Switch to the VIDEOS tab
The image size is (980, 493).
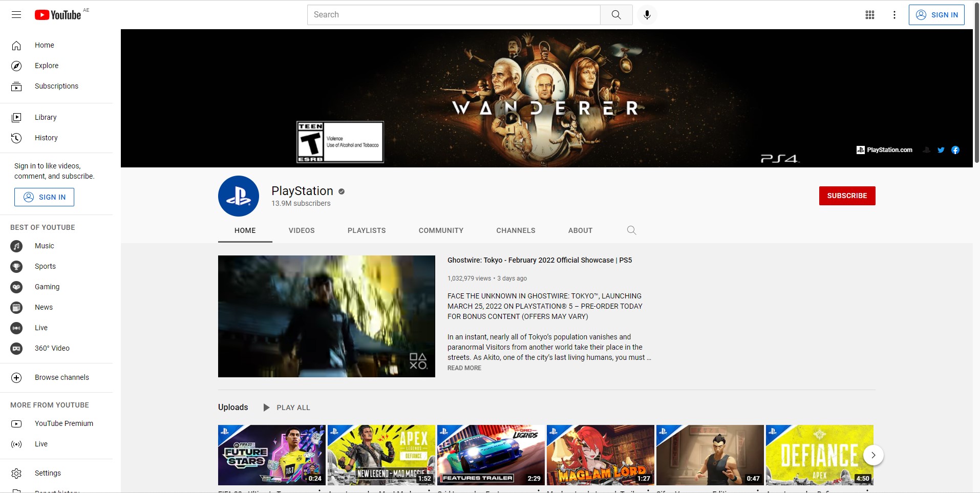(x=302, y=230)
